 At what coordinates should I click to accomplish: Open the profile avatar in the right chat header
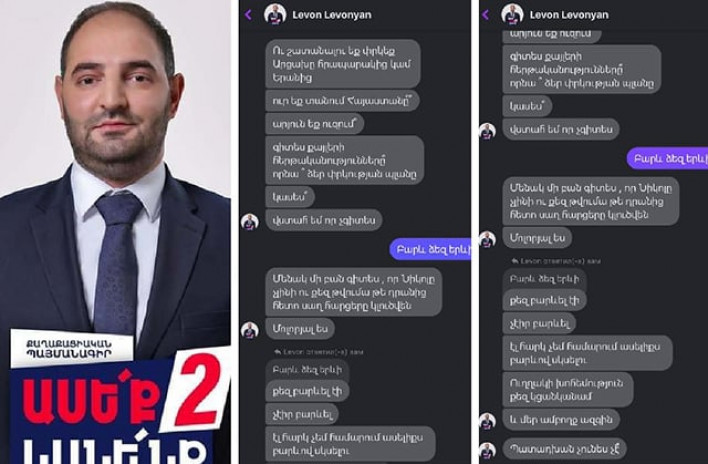[512, 14]
